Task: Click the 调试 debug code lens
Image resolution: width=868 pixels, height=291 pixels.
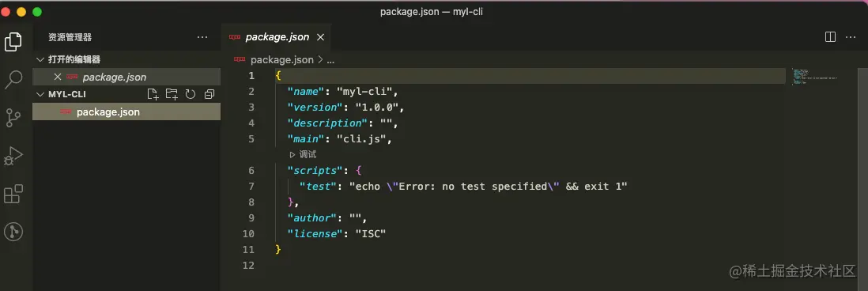Action: point(303,155)
